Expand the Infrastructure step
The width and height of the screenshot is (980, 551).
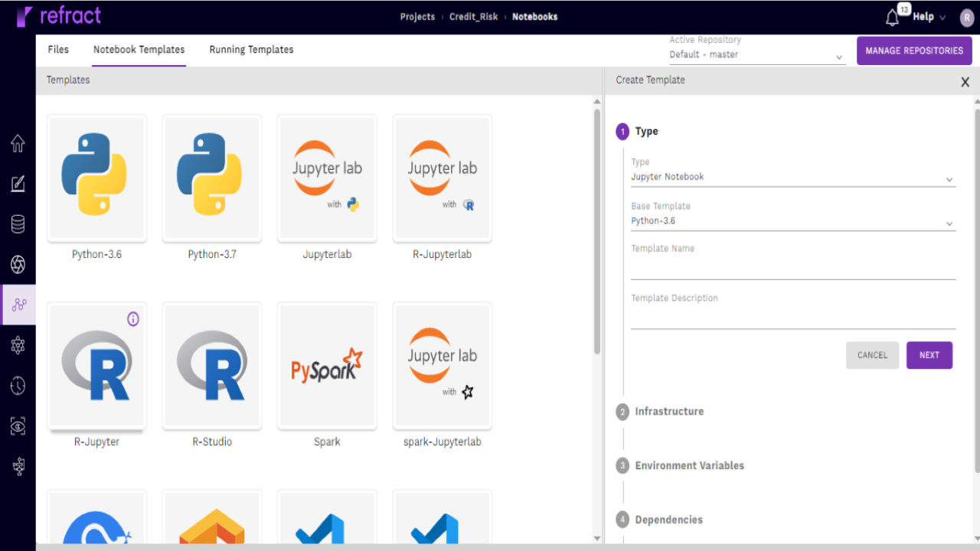point(669,412)
